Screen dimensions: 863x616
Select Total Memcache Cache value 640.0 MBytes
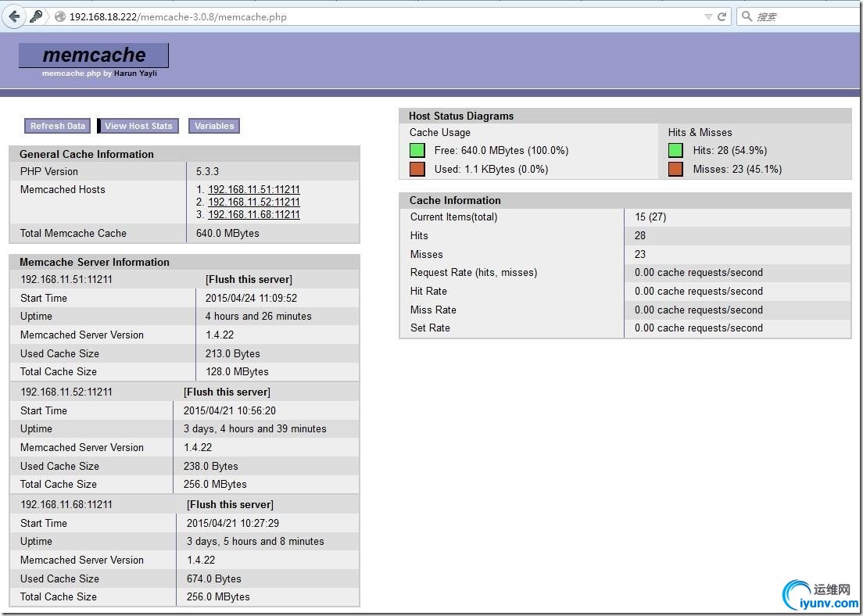coord(227,234)
